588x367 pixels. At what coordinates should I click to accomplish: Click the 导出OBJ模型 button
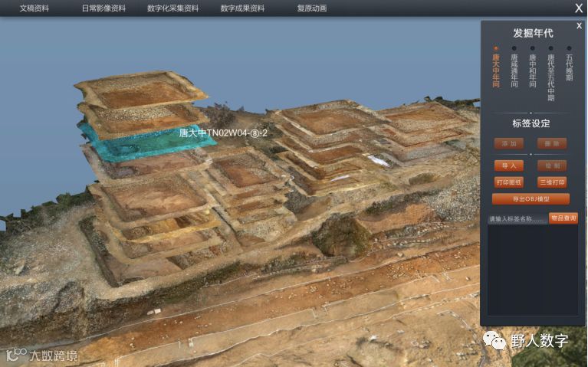(531, 199)
